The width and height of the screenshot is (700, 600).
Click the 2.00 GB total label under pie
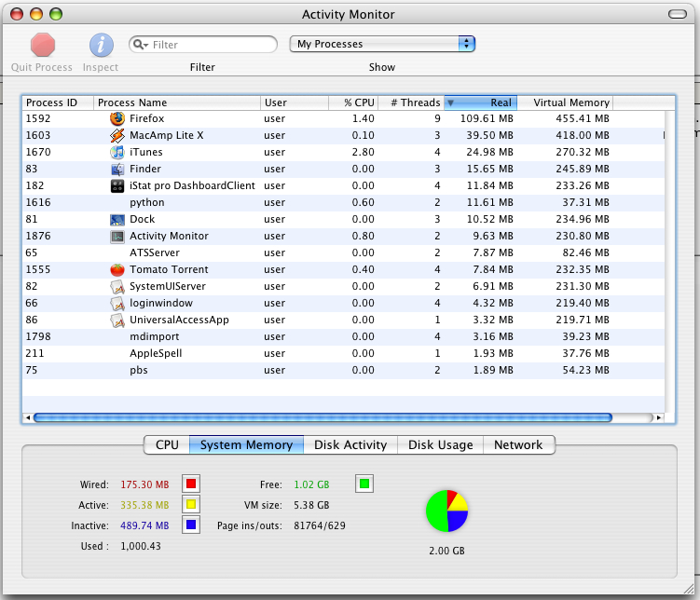click(446, 551)
